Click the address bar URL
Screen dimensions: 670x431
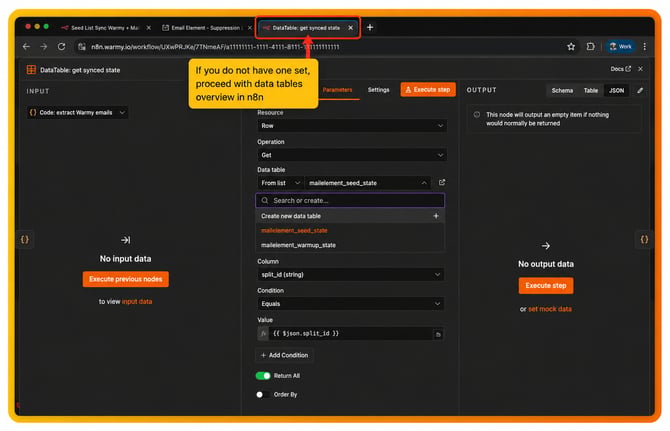(x=215, y=47)
